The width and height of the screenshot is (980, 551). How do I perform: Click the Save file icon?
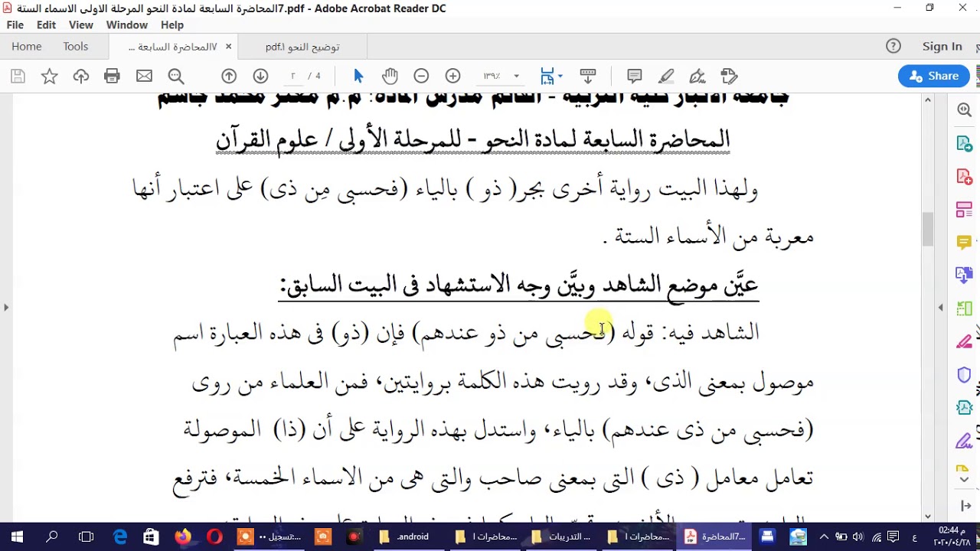click(18, 76)
